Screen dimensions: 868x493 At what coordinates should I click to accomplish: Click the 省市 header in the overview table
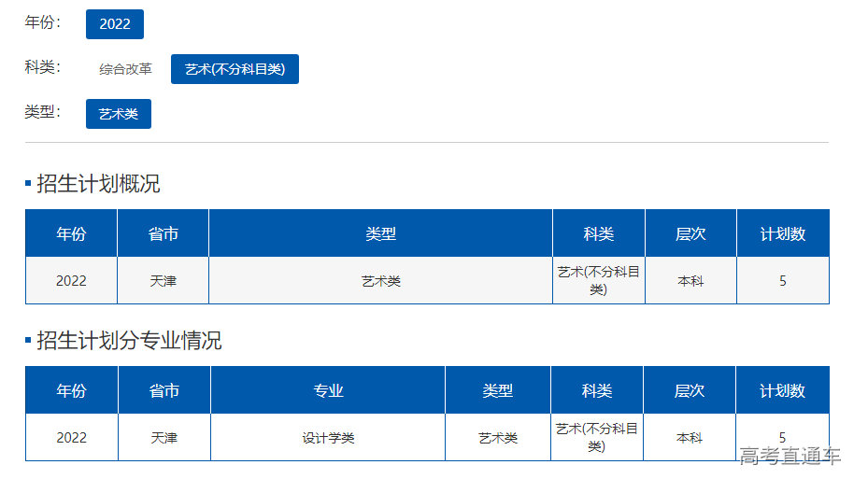163,233
